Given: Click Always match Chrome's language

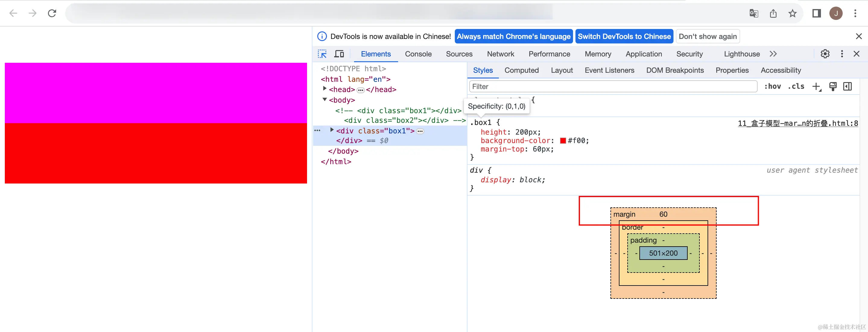Looking at the screenshot, I should click(514, 37).
